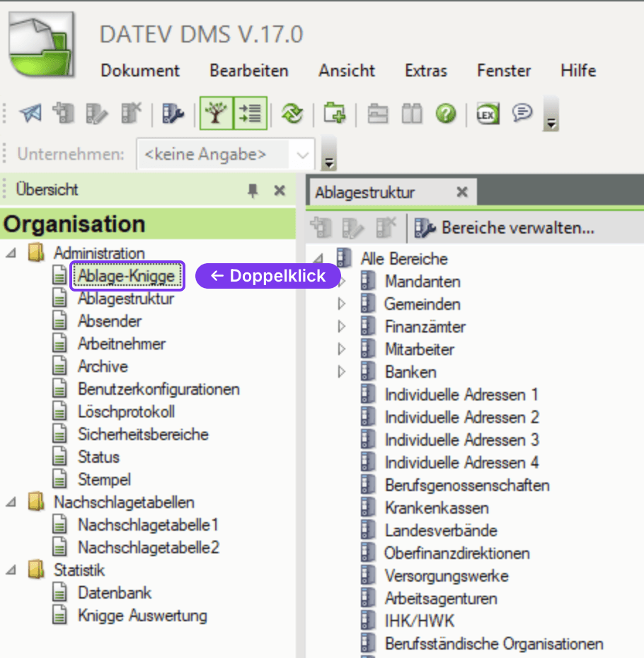Expand the Mitarbeiter node
The image size is (644, 658).
(x=342, y=349)
